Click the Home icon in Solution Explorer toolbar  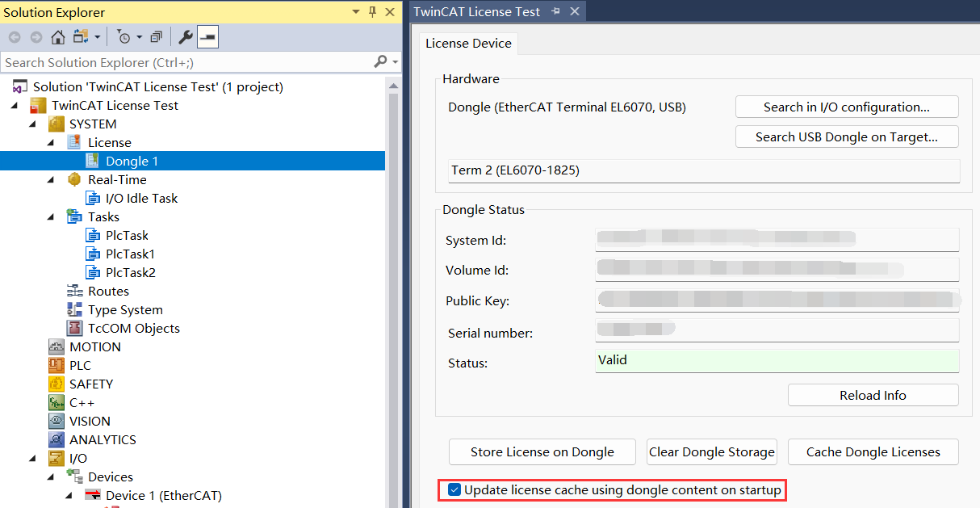tap(57, 37)
